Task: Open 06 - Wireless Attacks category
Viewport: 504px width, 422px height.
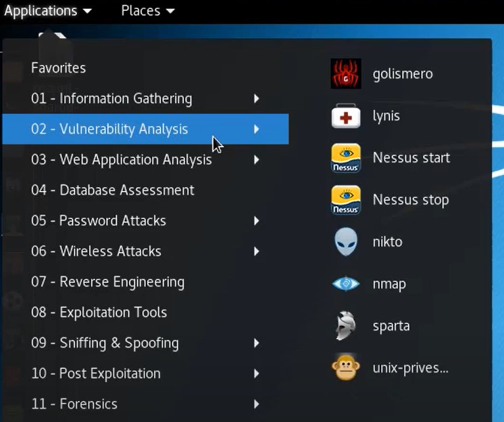Action: click(145, 251)
